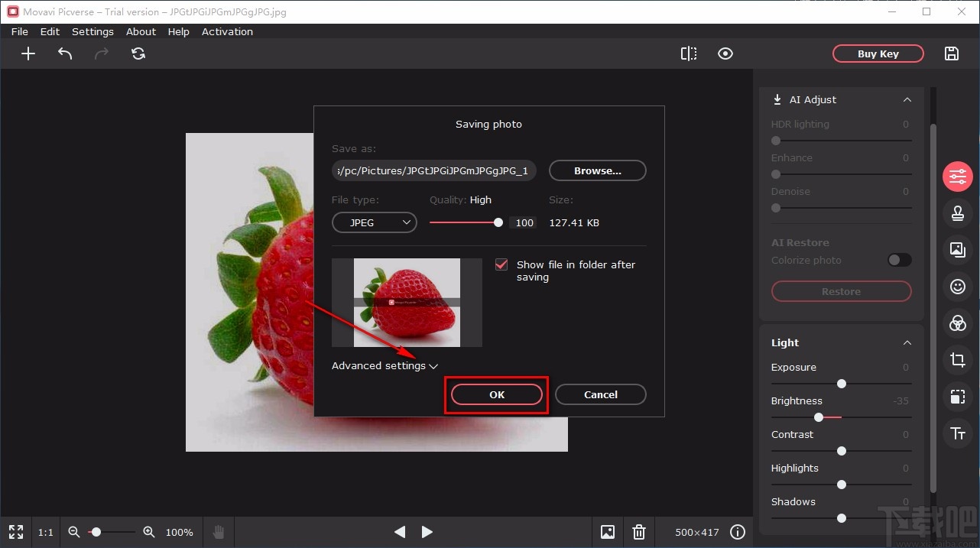980x548 pixels.
Task: Uncheck Show file in folder after saving
Action: pos(501,264)
